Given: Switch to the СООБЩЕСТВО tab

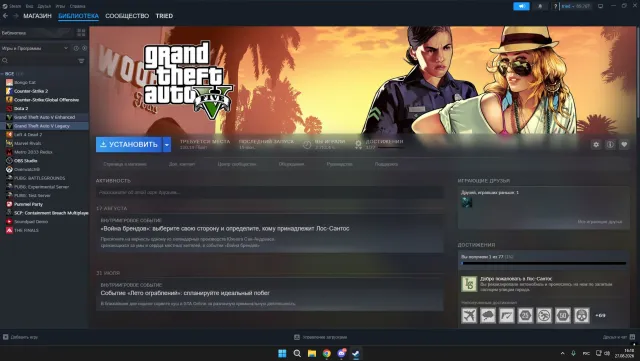Looking at the screenshot, I should (x=127, y=16).
